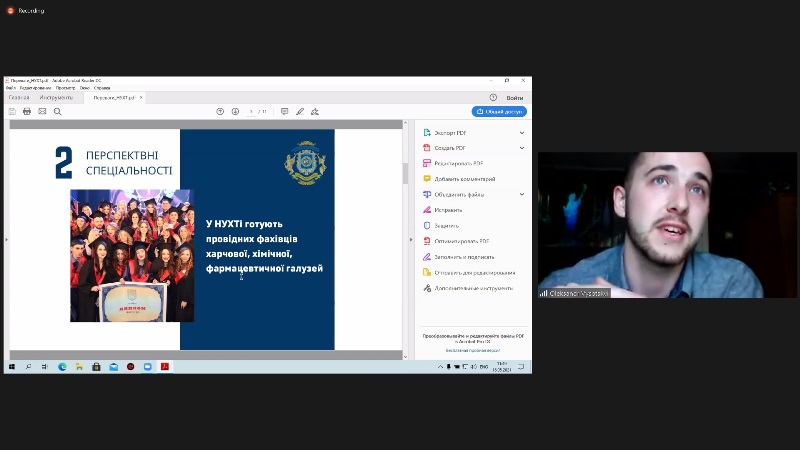The height and width of the screenshot is (450, 800).
Task: Open the notification center icon
Action: click(x=521, y=367)
